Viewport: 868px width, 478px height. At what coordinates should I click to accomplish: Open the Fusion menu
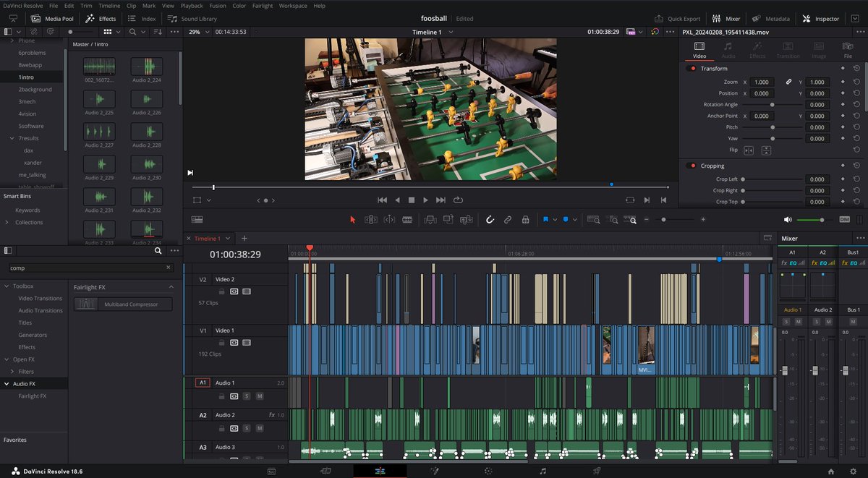218,5
